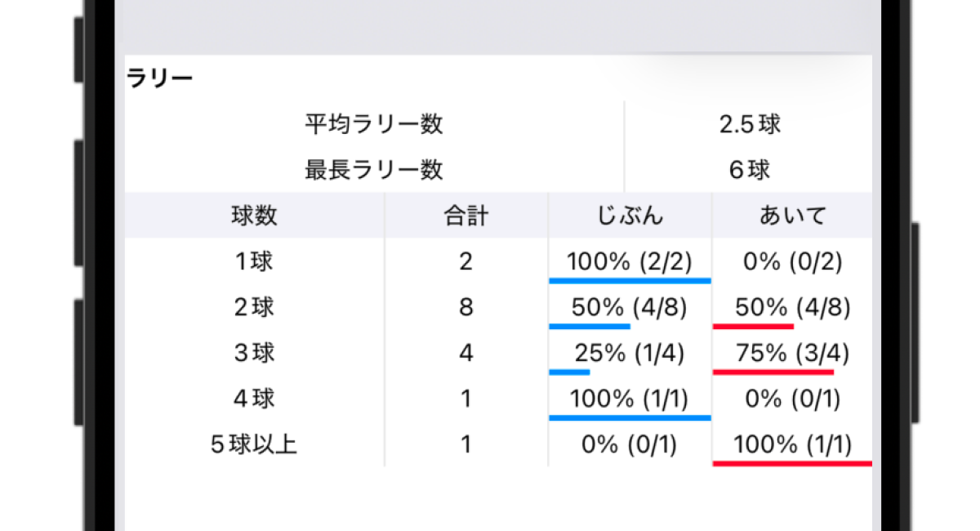Image resolution: width=980 pixels, height=531 pixels.
Task: Tap the 最長ラリー数 label
Action: pyautogui.click(x=374, y=170)
